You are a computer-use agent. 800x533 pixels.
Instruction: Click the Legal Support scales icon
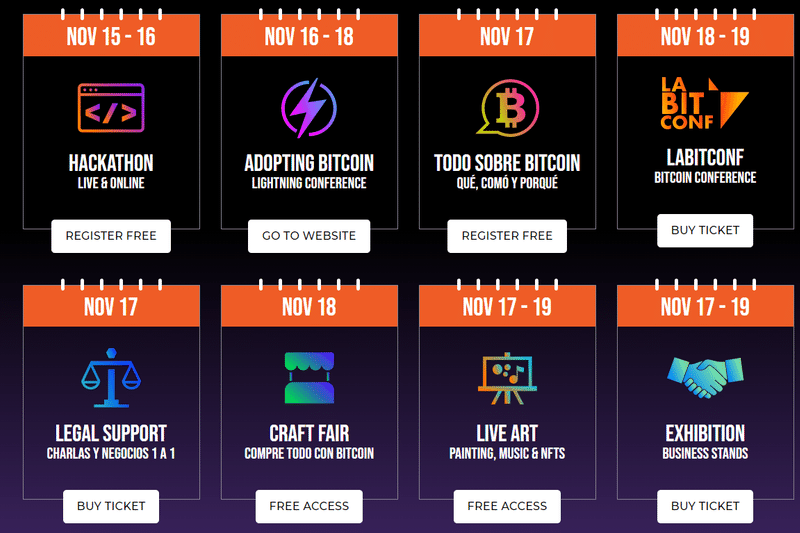coord(111,378)
